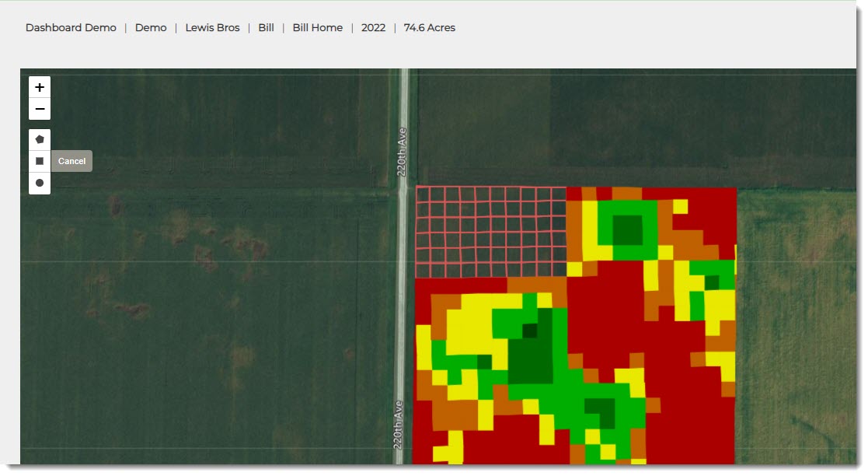Cancel the current drawing
The image size is (868, 476).
[x=71, y=161]
